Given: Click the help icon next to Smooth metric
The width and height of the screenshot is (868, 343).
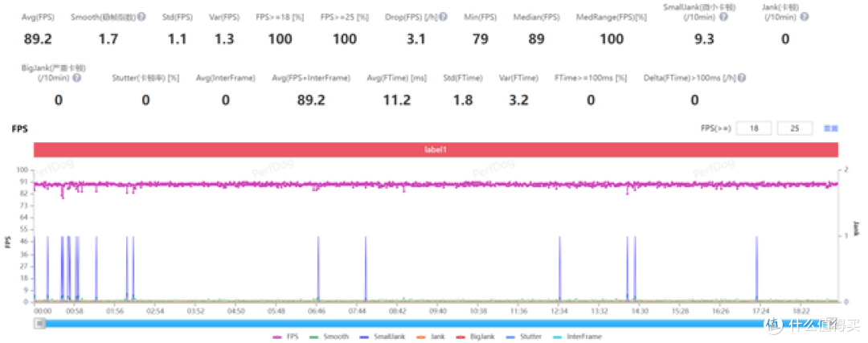Looking at the screenshot, I should click(x=141, y=17).
